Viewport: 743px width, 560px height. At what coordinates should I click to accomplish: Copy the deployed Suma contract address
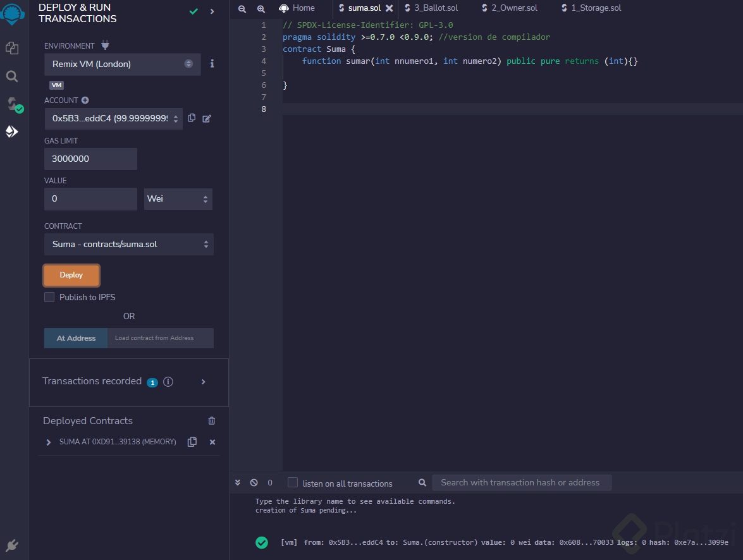[x=192, y=442]
